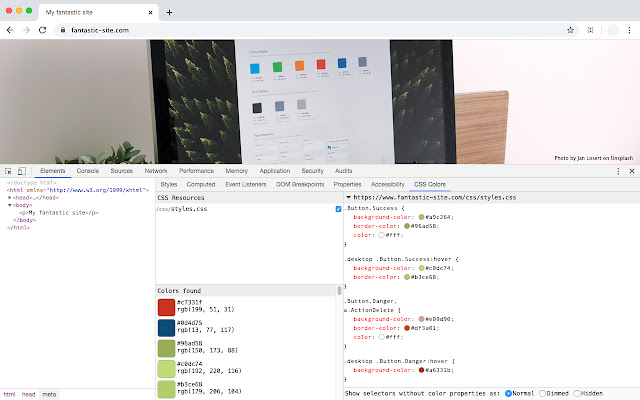Viewport: 640px width, 400px height.
Task: Open the CSS Colors sidebar tab
Action: (x=430, y=184)
